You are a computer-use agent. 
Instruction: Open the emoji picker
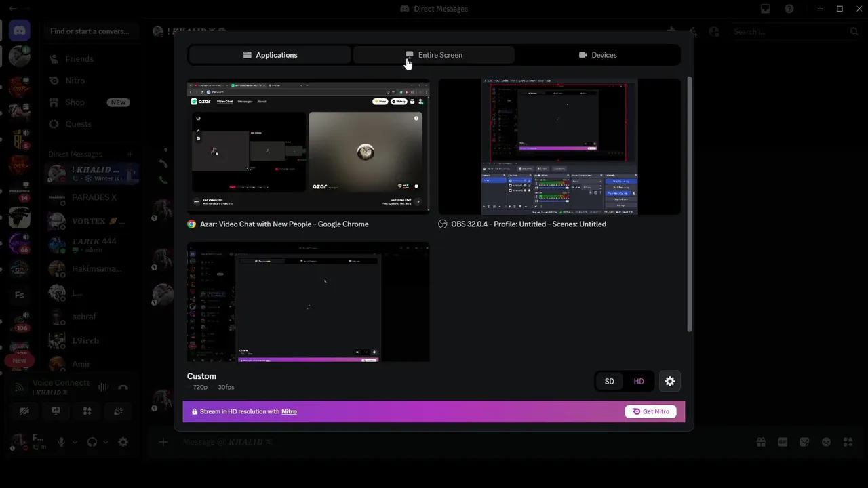[x=826, y=442]
